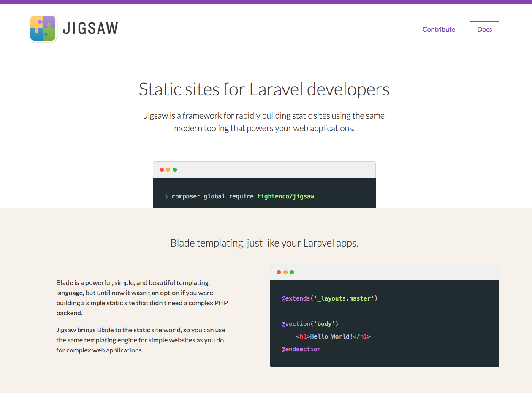532x393 pixels.
Task: Click 'tightenco/jigsaw' package name
Action: click(286, 196)
